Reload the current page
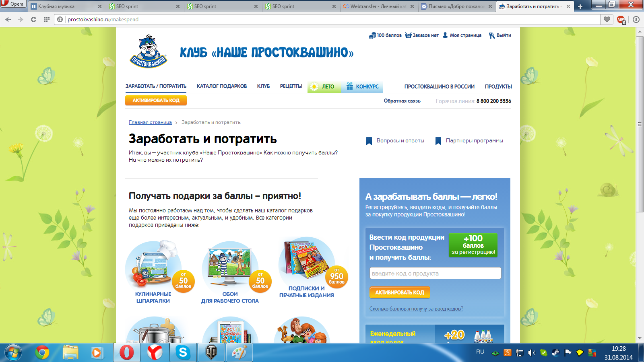Image resolution: width=644 pixels, height=362 pixels. coord(33,19)
